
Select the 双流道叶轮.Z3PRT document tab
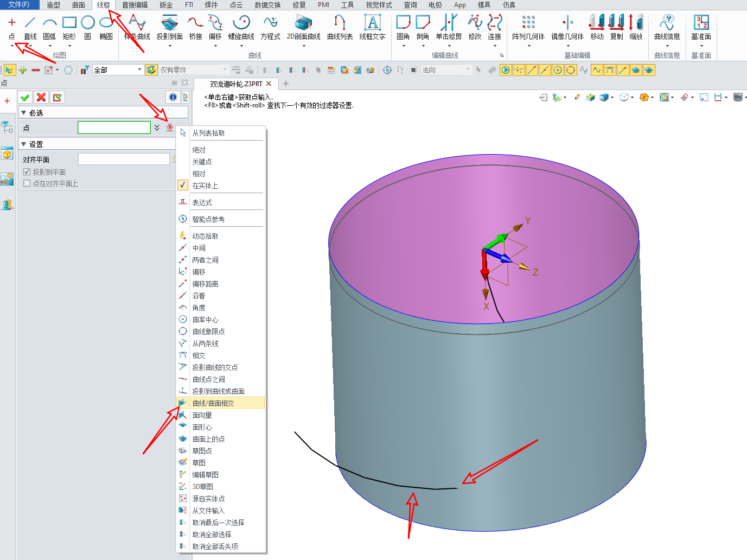(236, 84)
